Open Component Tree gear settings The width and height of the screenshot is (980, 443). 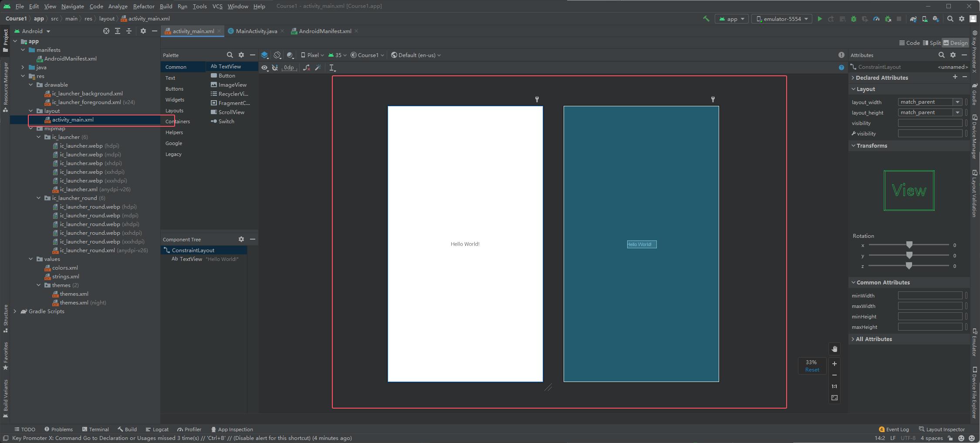tap(241, 239)
